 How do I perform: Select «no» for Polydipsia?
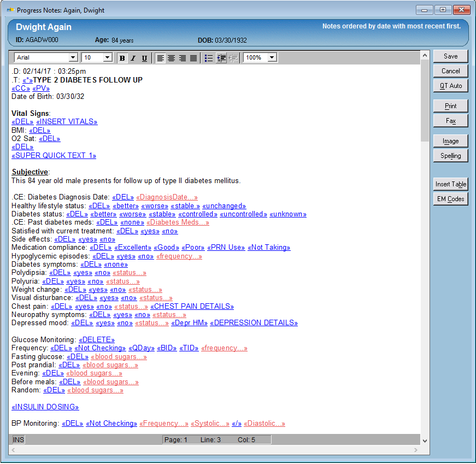pos(102,273)
